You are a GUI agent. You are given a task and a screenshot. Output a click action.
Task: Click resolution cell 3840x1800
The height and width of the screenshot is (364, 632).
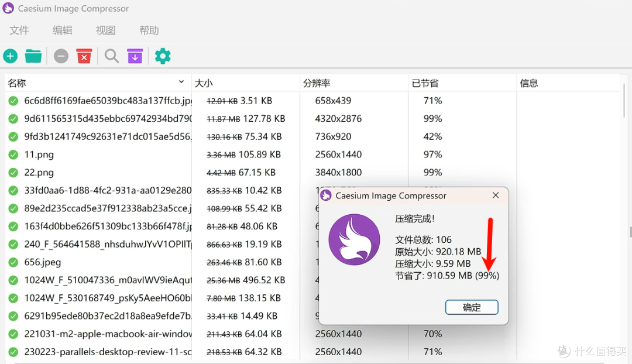point(339,173)
